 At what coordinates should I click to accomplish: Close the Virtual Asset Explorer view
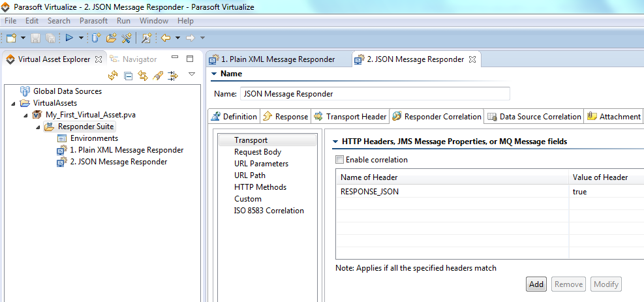click(98, 59)
